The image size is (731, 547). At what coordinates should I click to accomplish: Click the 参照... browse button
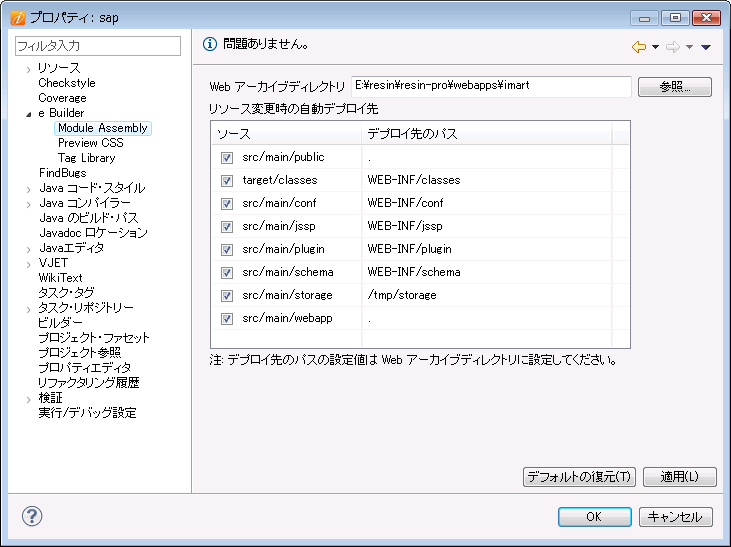675,87
